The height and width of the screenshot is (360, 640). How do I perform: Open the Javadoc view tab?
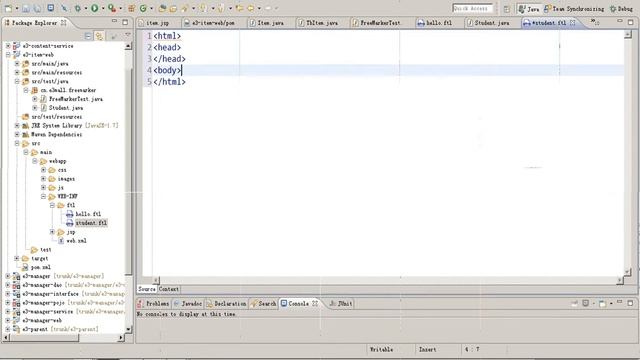click(188, 304)
